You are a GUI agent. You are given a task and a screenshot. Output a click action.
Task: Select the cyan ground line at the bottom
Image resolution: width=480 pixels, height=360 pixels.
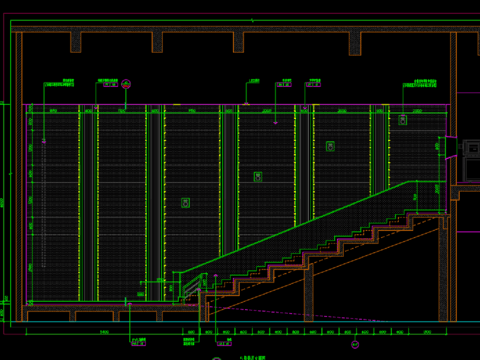click(245, 322)
